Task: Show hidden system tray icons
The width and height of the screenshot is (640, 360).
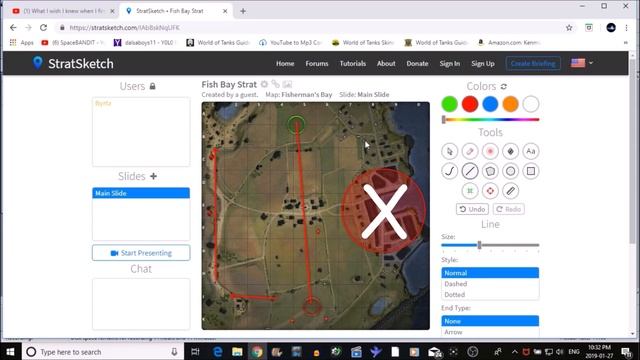Action: pyautogui.click(x=515, y=352)
